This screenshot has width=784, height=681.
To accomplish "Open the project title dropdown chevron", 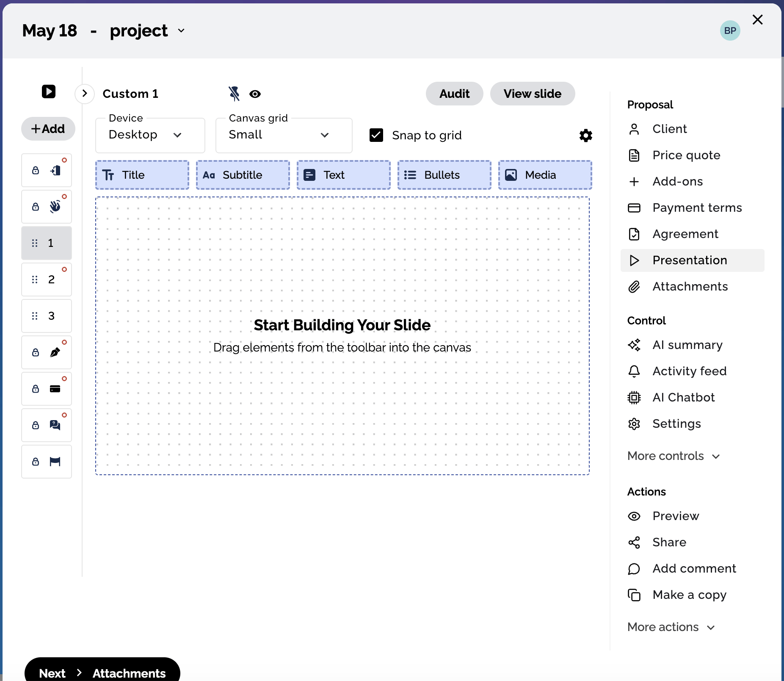I will point(181,30).
